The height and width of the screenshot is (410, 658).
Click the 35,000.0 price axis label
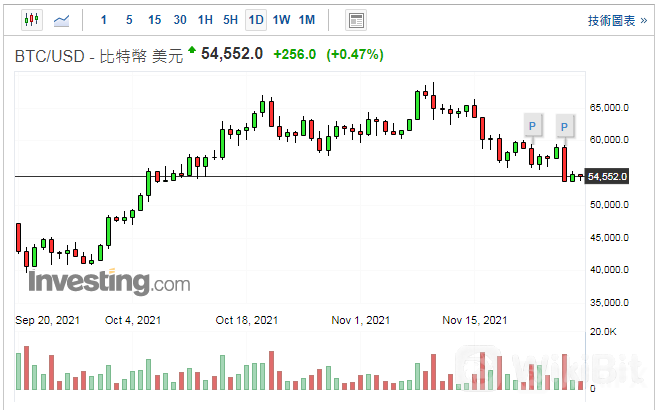(x=609, y=303)
